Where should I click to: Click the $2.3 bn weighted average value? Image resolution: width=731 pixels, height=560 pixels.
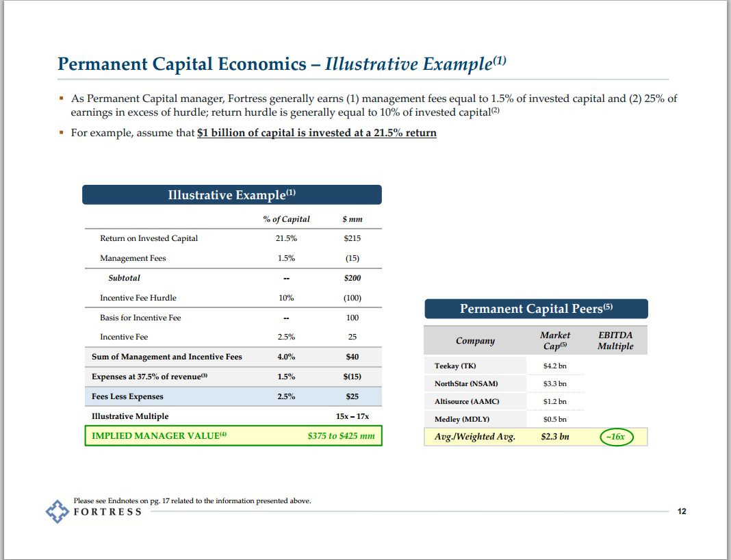click(x=554, y=437)
